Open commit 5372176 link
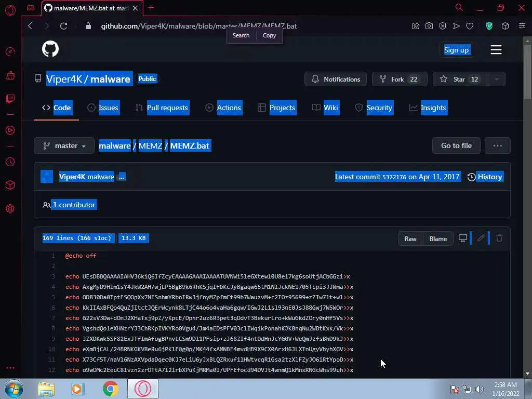The height and width of the screenshot is (399, 532). pyautogui.click(x=394, y=177)
